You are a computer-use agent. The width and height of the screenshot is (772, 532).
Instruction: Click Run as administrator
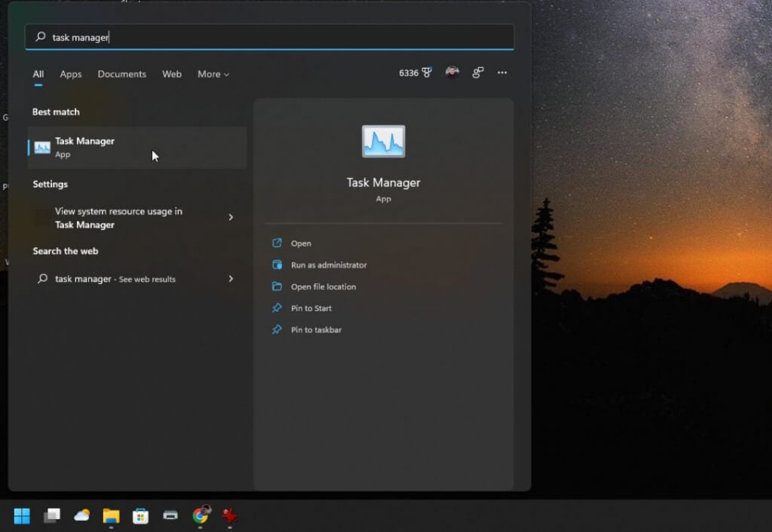click(x=329, y=265)
